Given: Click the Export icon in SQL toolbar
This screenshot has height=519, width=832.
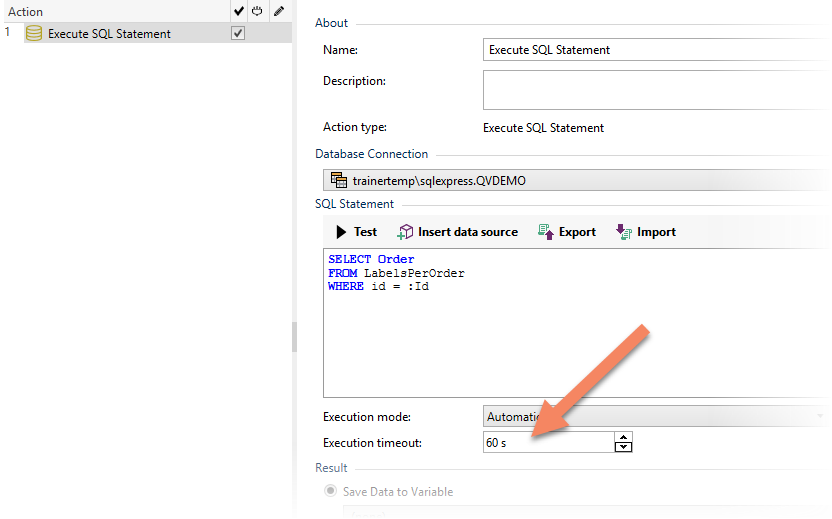Looking at the screenshot, I should pyautogui.click(x=546, y=232).
